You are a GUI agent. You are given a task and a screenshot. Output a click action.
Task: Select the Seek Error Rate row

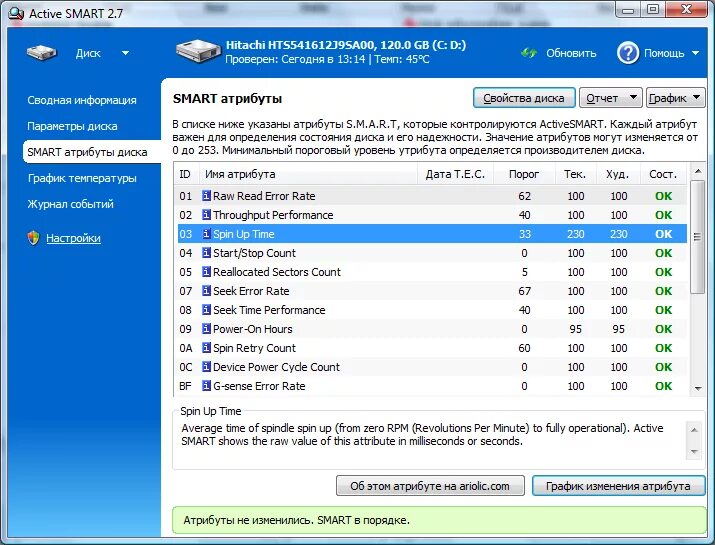(432, 291)
